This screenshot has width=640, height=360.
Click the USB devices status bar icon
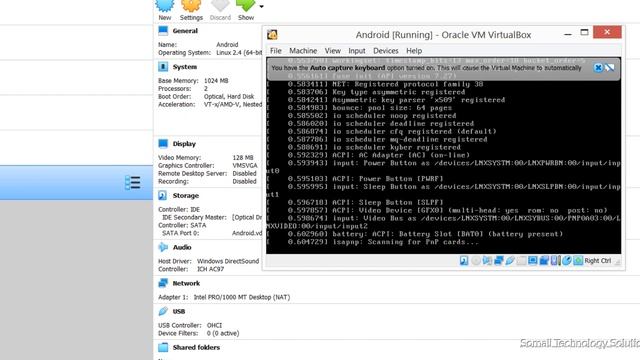coord(510,260)
